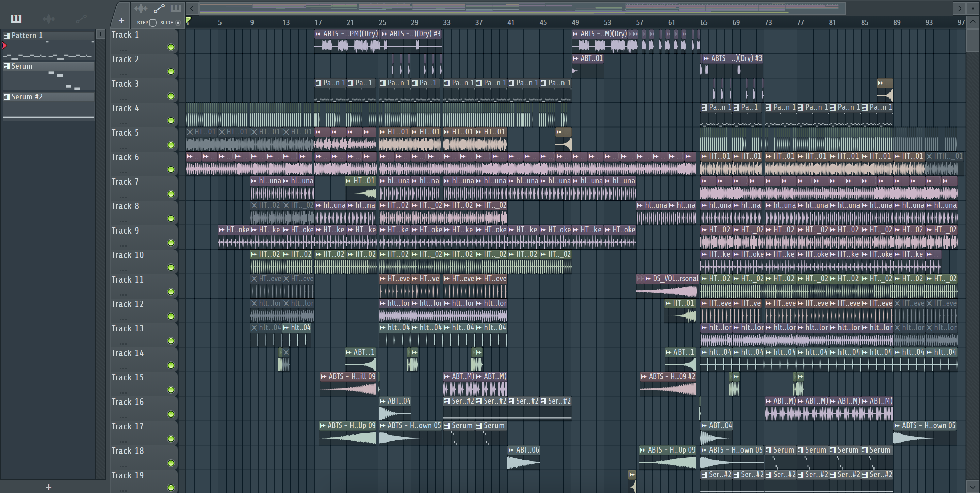Screen dimensions: 980x493
Task: Click the three dots on Track 10 header
Action: point(122,270)
